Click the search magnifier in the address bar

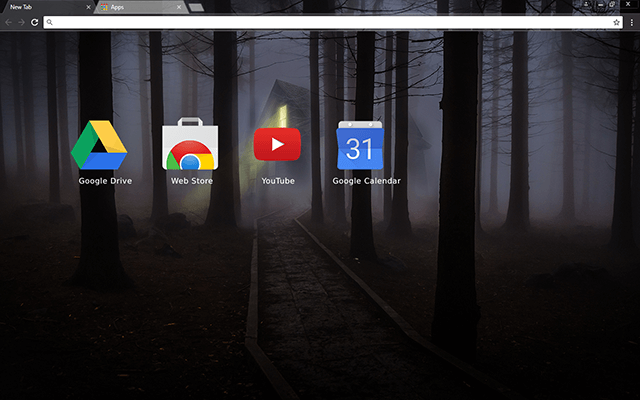click(49, 21)
